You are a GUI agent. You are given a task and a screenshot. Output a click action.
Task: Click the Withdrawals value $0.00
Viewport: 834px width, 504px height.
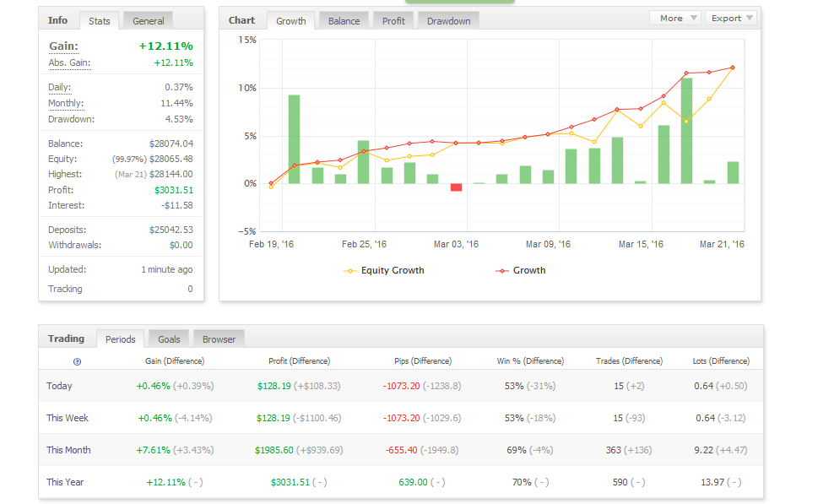181,246
